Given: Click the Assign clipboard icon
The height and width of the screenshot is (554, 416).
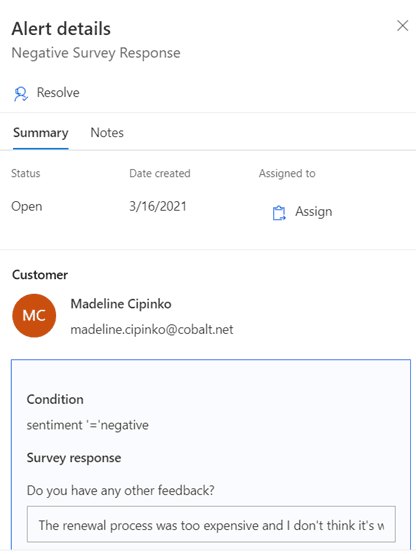Looking at the screenshot, I should click(x=279, y=212).
